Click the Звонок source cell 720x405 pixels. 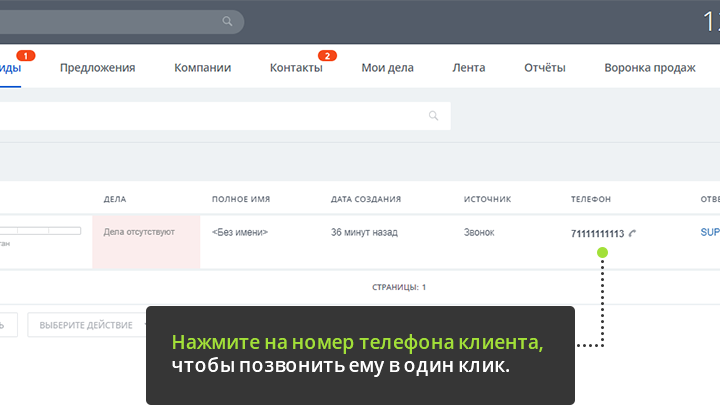pyautogui.click(x=479, y=232)
